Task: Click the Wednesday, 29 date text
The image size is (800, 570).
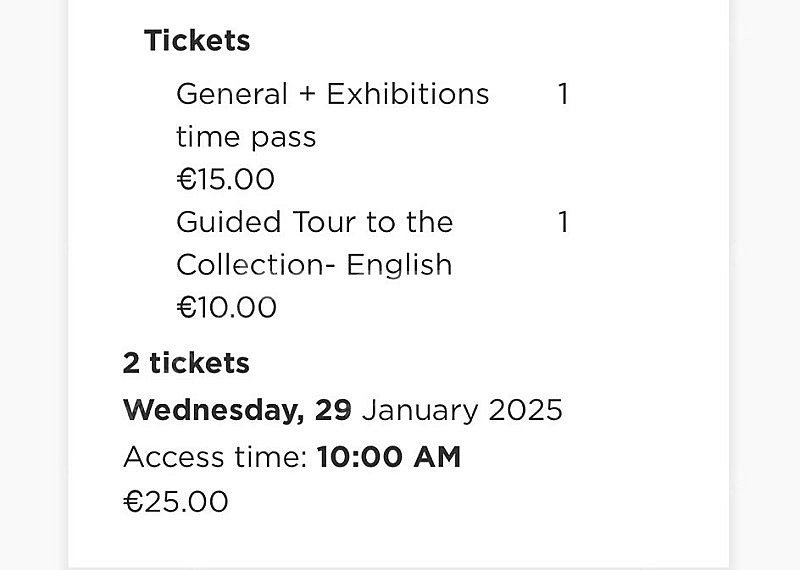Action: click(x=237, y=410)
